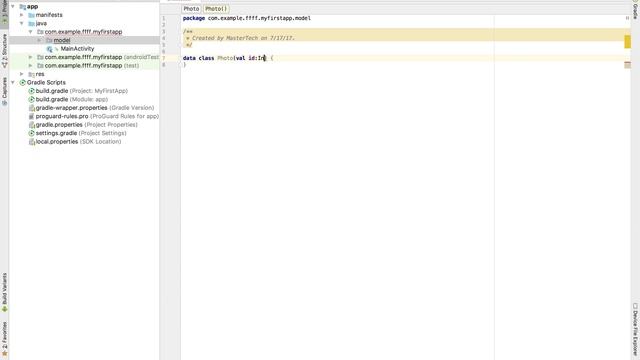This screenshot has width=640, height=360.
Task: Open gradle-wrapper.properties file
Action: 95,108
